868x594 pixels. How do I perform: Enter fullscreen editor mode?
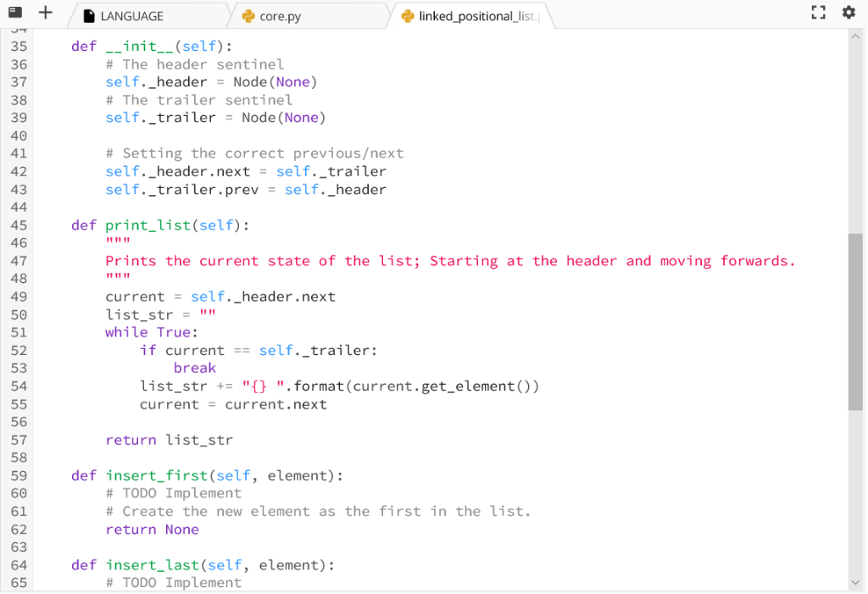818,13
